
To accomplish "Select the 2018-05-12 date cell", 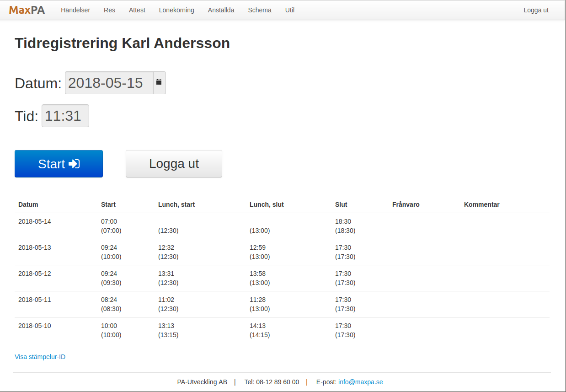I will tap(35, 274).
